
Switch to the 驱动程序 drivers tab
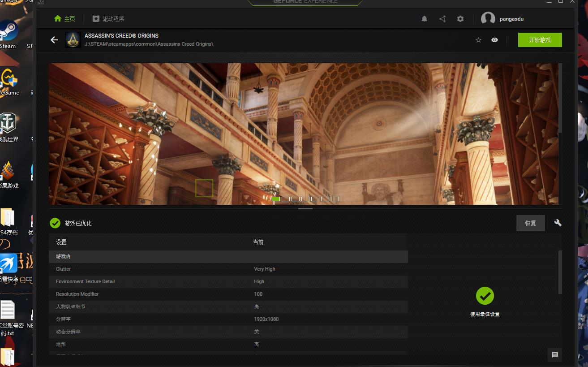[108, 19]
